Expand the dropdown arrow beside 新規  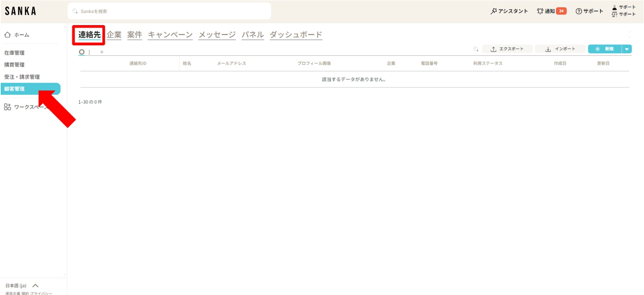pos(627,49)
